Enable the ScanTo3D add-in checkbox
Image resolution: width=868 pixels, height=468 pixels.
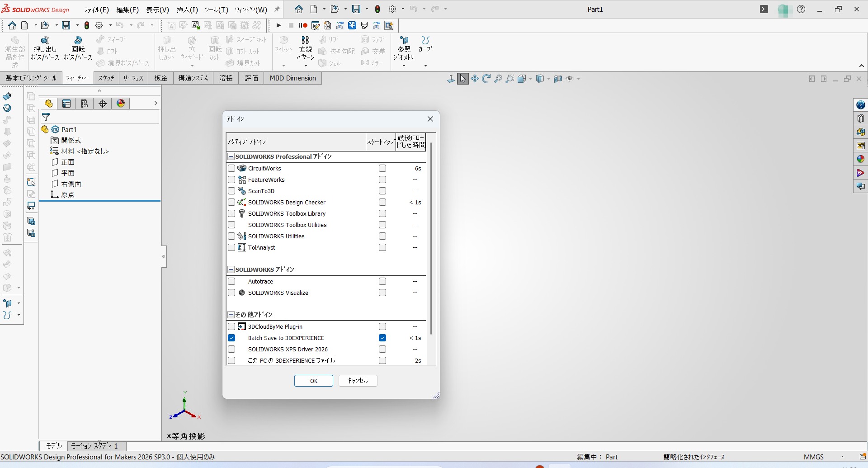pos(231,191)
